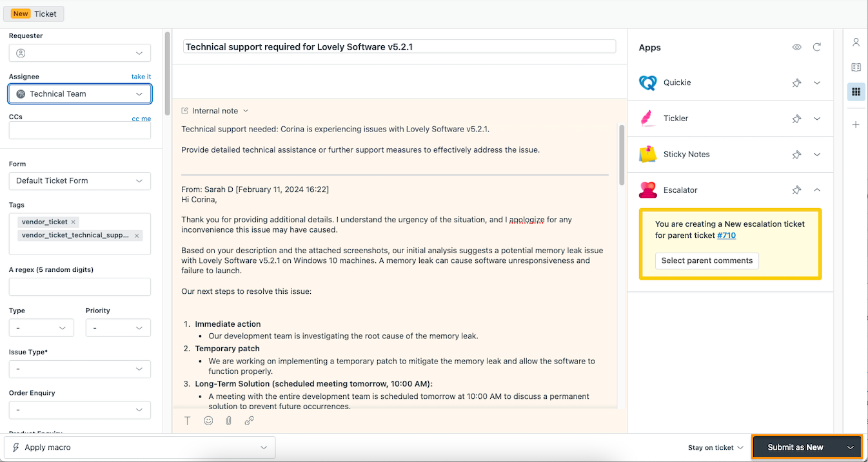Click the Tickler feather icon
868x462 pixels.
[647, 119]
